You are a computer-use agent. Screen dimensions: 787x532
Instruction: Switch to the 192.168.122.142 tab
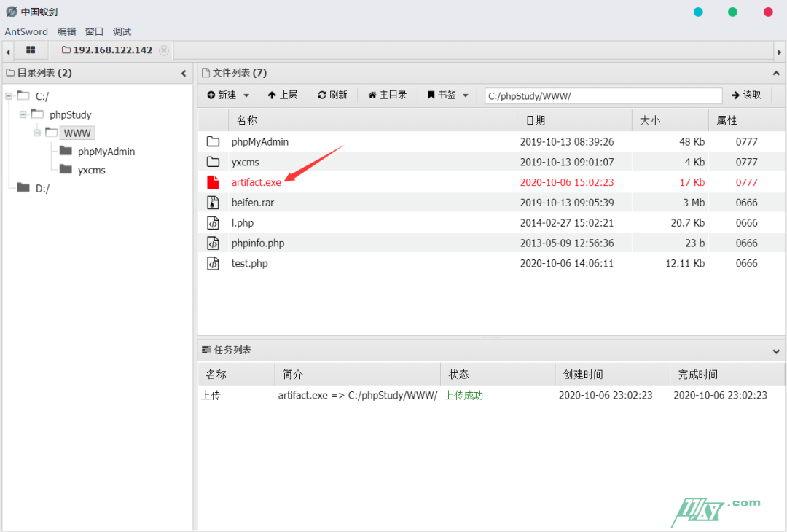pos(113,51)
